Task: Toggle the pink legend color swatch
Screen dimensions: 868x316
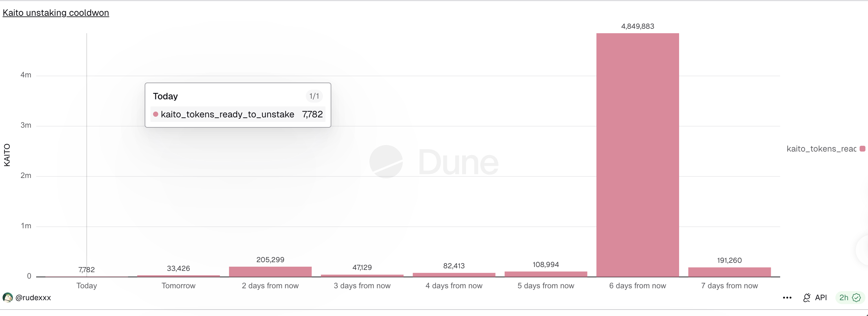Action: point(862,149)
